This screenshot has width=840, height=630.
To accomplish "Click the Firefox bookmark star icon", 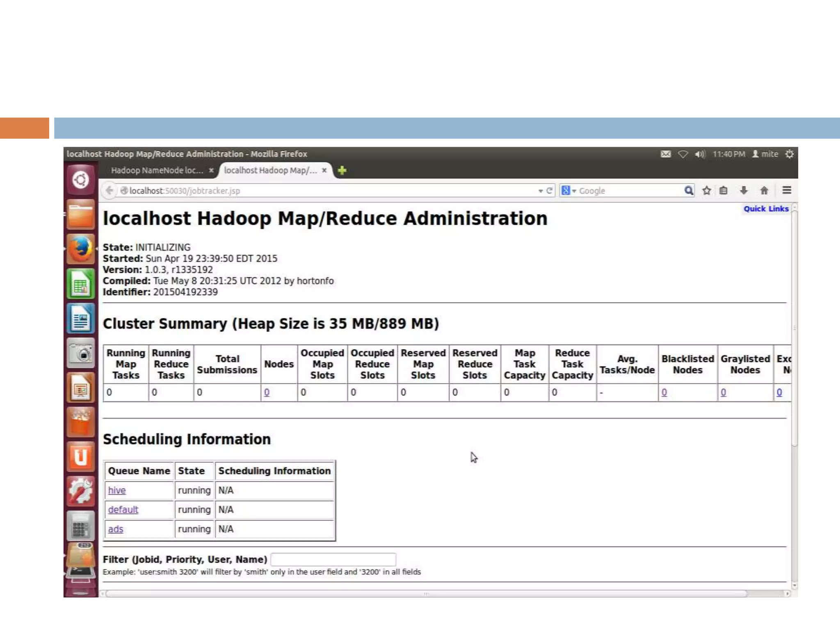I will 706,191.
